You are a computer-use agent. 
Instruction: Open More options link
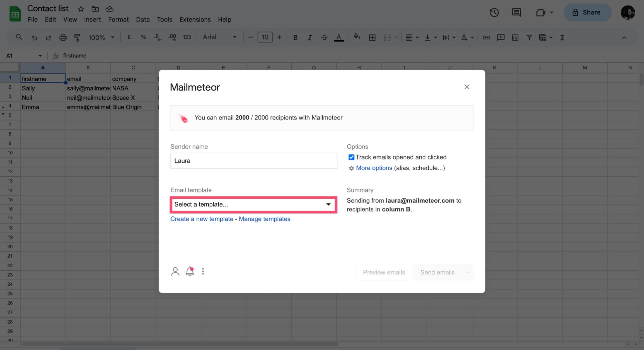[374, 168]
